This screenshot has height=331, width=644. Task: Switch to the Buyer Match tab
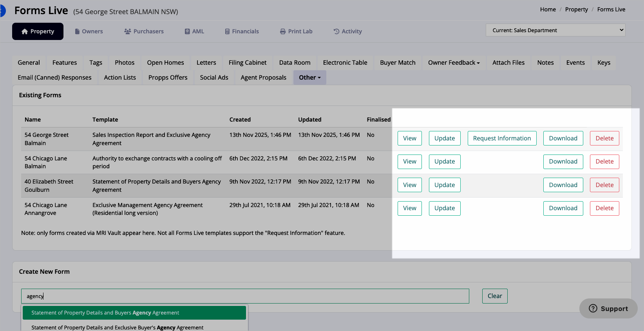click(x=398, y=63)
